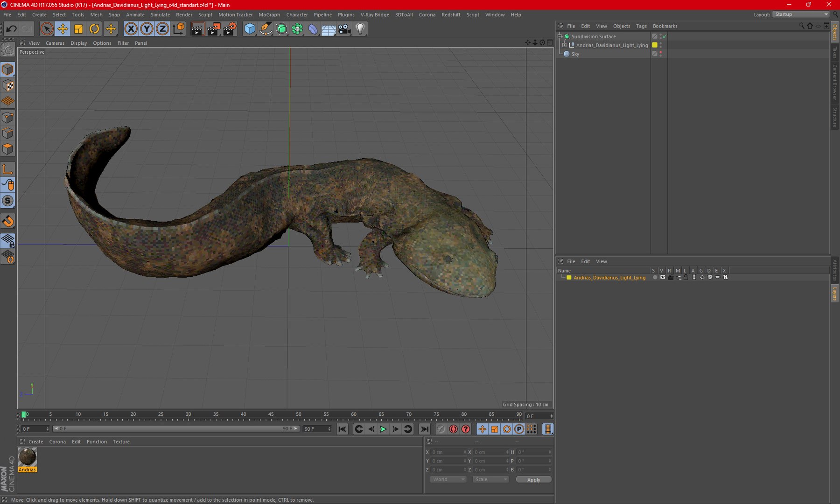Select the Live Selection tool
This screenshot has width=840, height=504.
pos(46,29)
